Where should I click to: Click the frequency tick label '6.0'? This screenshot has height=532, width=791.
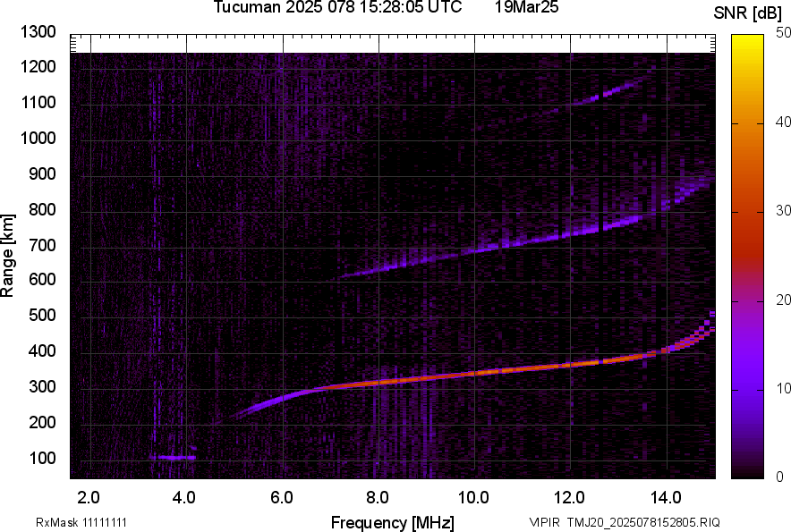click(282, 498)
